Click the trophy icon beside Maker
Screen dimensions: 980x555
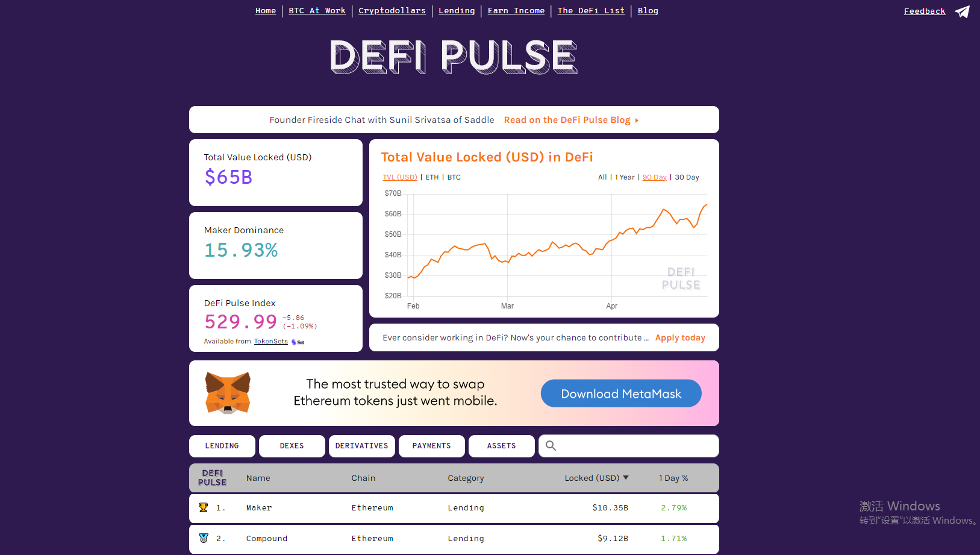pyautogui.click(x=204, y=507)
